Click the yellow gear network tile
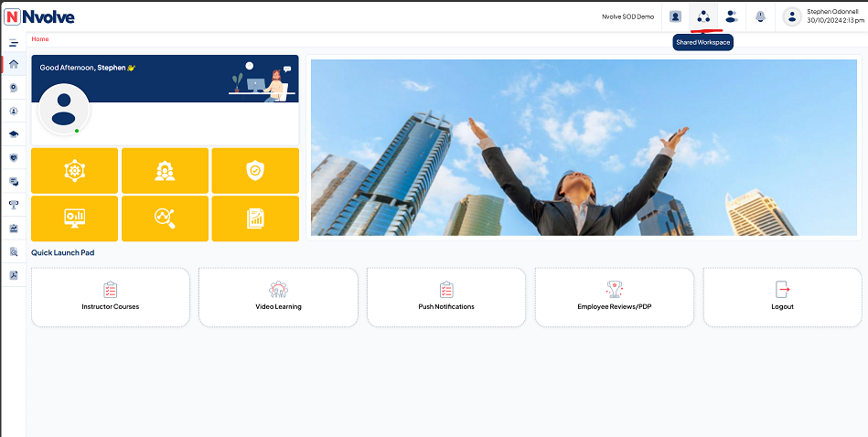Screen dimensions: 868x437 click(x=74, y=170)
